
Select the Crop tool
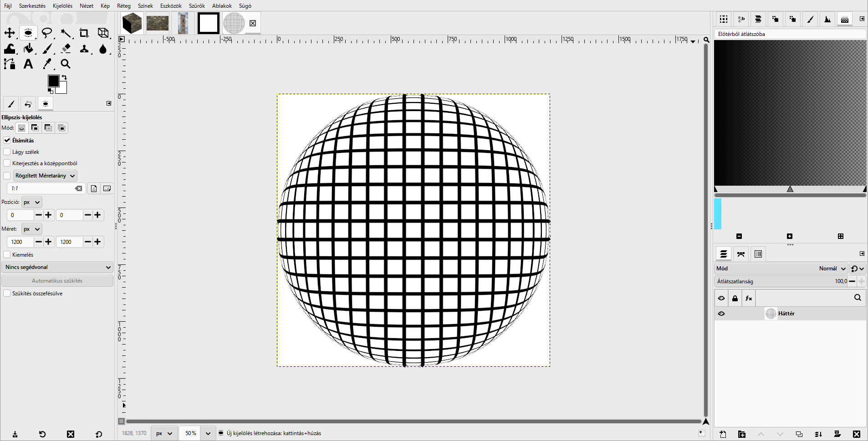coord(84,33)
